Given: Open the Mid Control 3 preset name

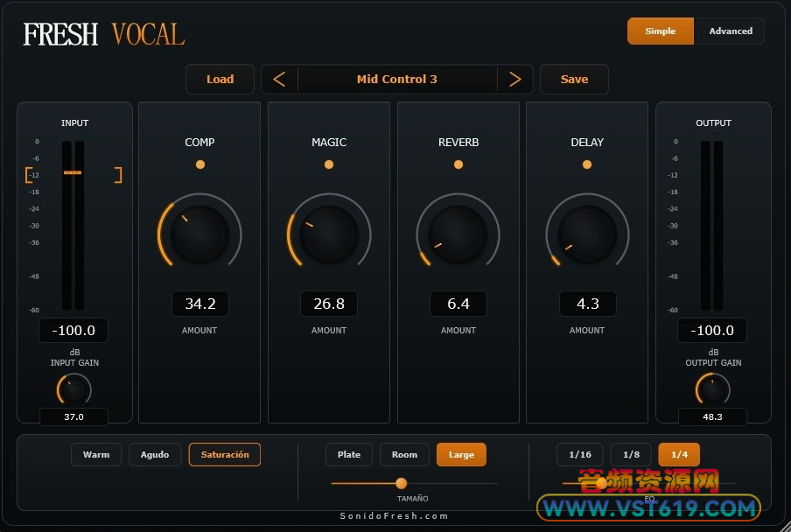Looking at the screenshot, I should [x=397, y=79].
